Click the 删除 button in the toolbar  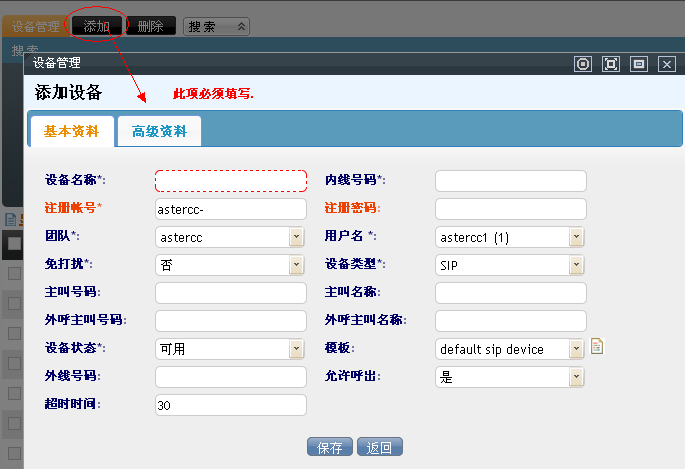coord(151,26)
